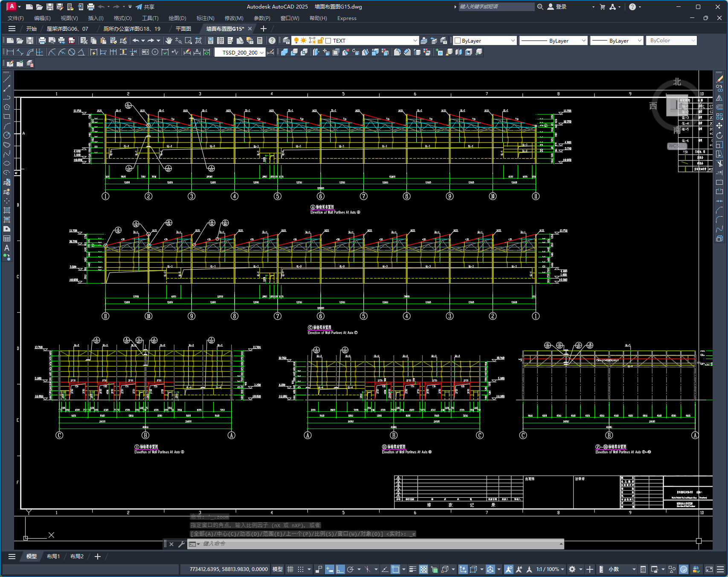Open annotation scale 1:1 / 100% dropdown
The width and height of the screenshot is (728, 577).
(550, 569)
